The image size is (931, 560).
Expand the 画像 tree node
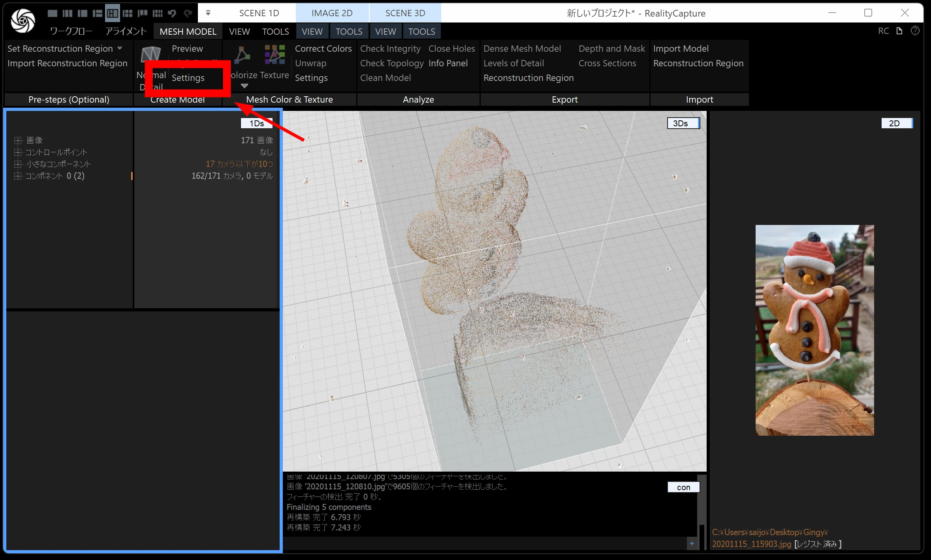pos(17,140)
